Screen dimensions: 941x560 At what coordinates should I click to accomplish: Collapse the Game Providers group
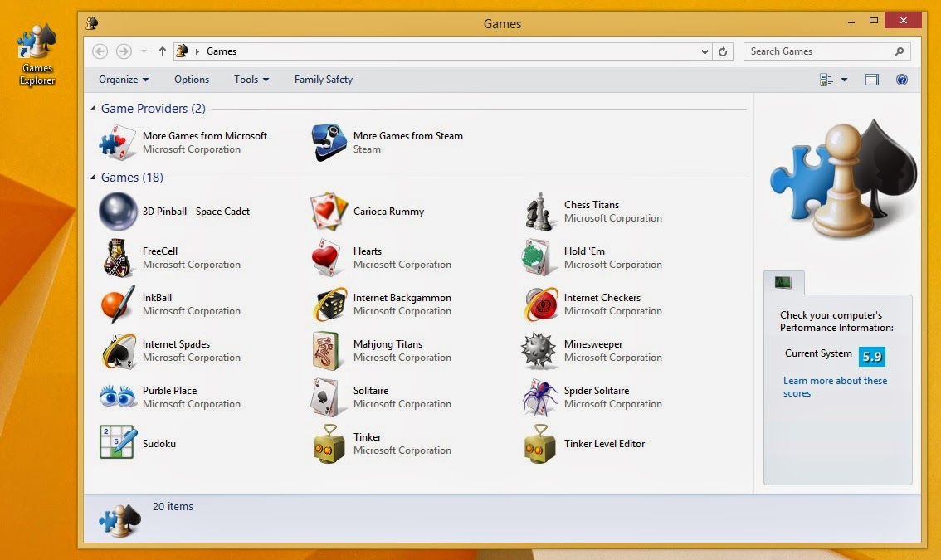(x=93, y=109)
